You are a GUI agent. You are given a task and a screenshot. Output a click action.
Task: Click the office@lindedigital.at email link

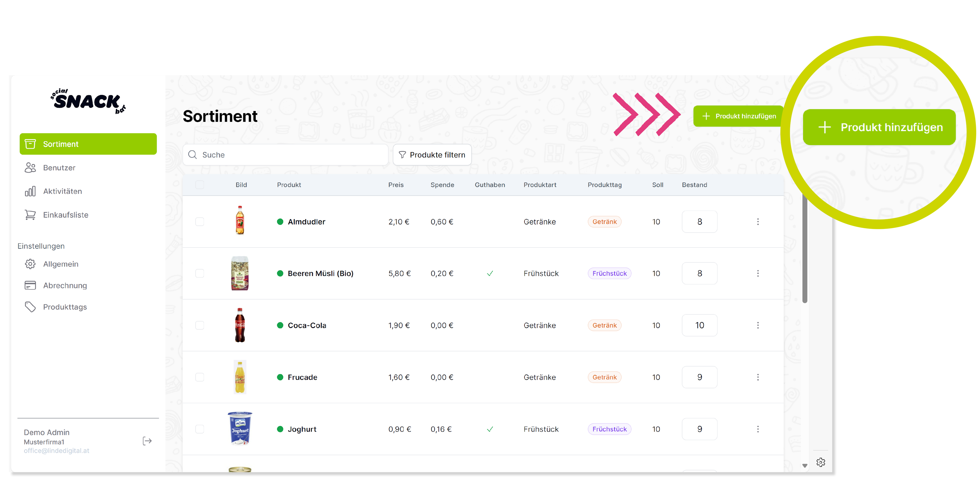coord(56,450)
